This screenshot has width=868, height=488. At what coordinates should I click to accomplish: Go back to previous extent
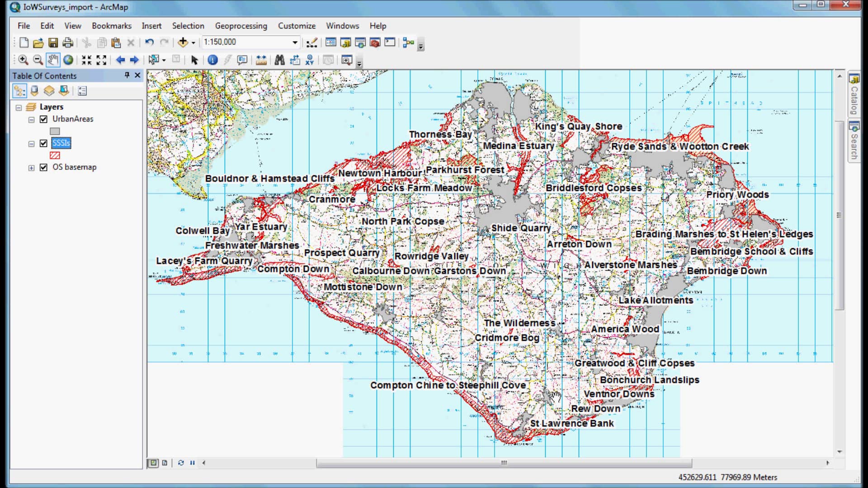coord(120,60)
